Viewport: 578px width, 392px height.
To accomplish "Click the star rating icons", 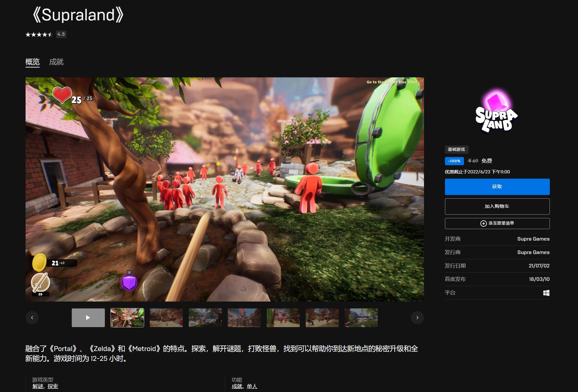I will [39, 34].
